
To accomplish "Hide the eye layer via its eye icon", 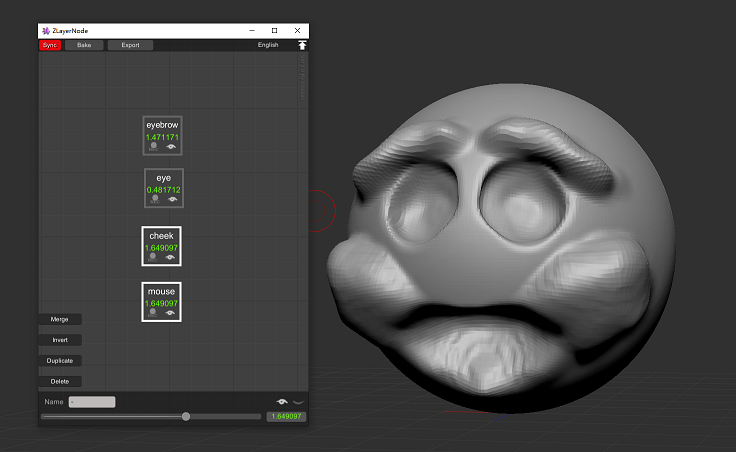I will pyautogui.click(x=172, y=200).
